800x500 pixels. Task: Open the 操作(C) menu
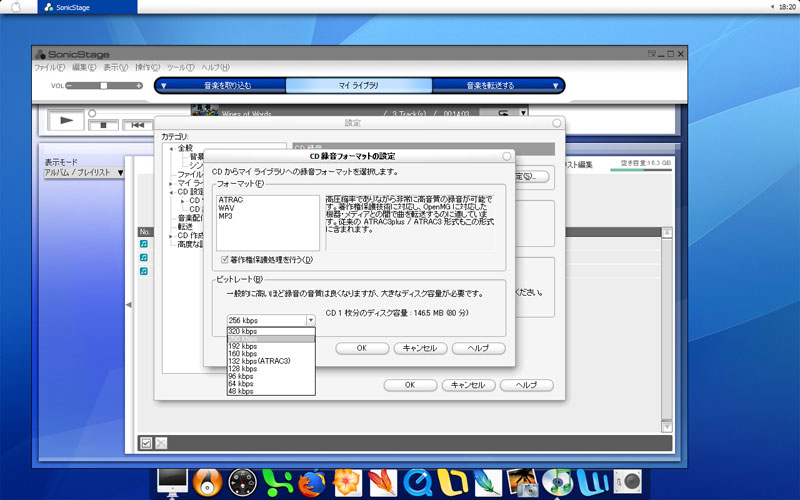147,67
